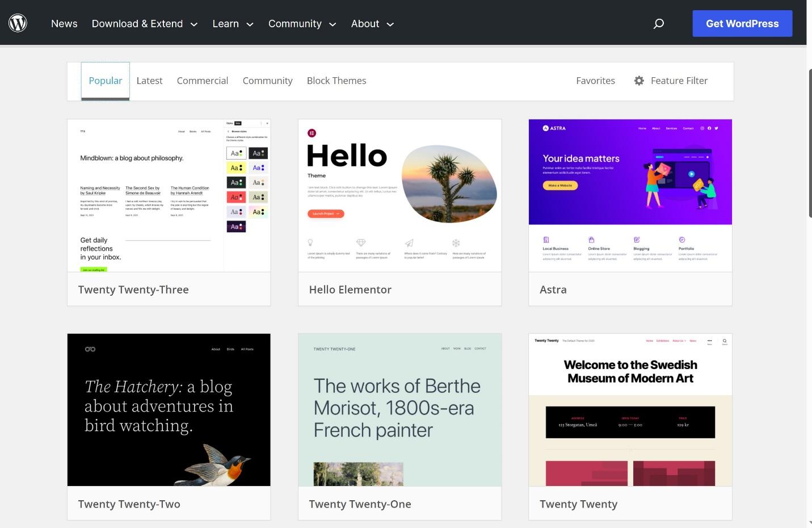Expand the Learn menu chevron
Viewport: 812px width, 528px height.
tap(250, 24)
